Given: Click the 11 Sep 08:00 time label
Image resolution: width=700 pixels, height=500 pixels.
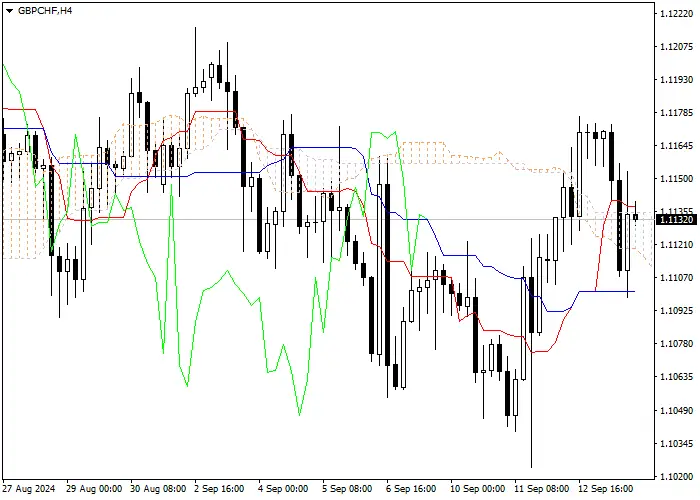Looking at the screenshot, I should [542, 489].
